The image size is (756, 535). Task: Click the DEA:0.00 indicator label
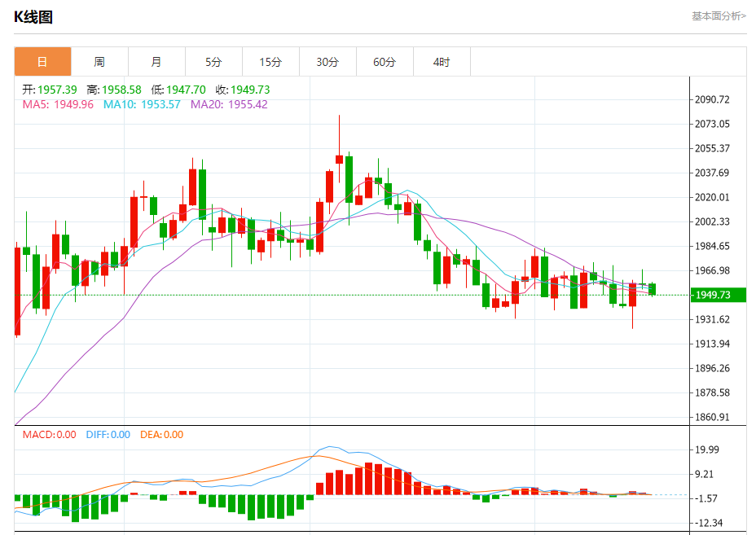tap(161, 434)
